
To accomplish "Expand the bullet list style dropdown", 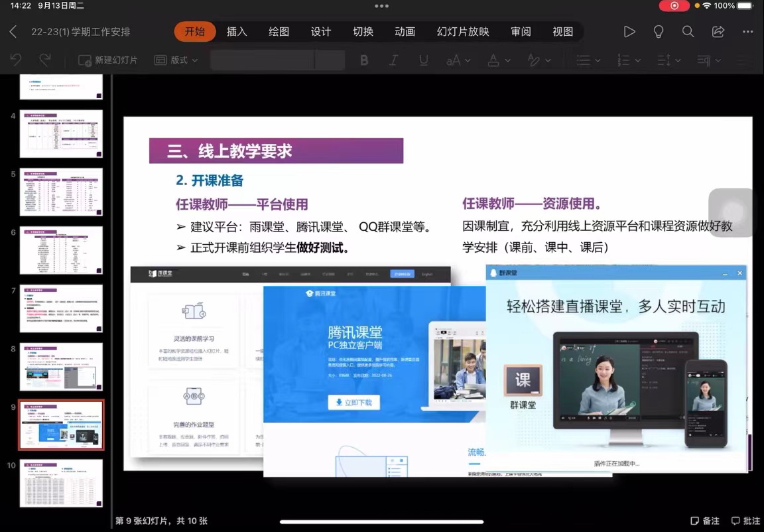I will coord(586,60).
